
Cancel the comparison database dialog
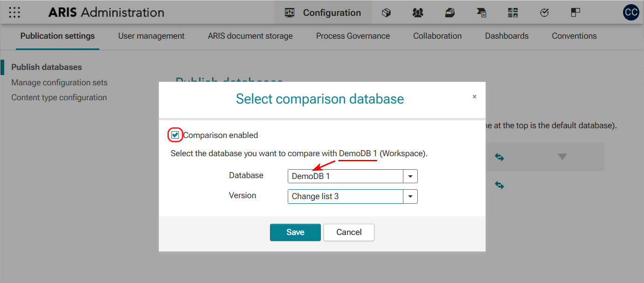(349, 232)
